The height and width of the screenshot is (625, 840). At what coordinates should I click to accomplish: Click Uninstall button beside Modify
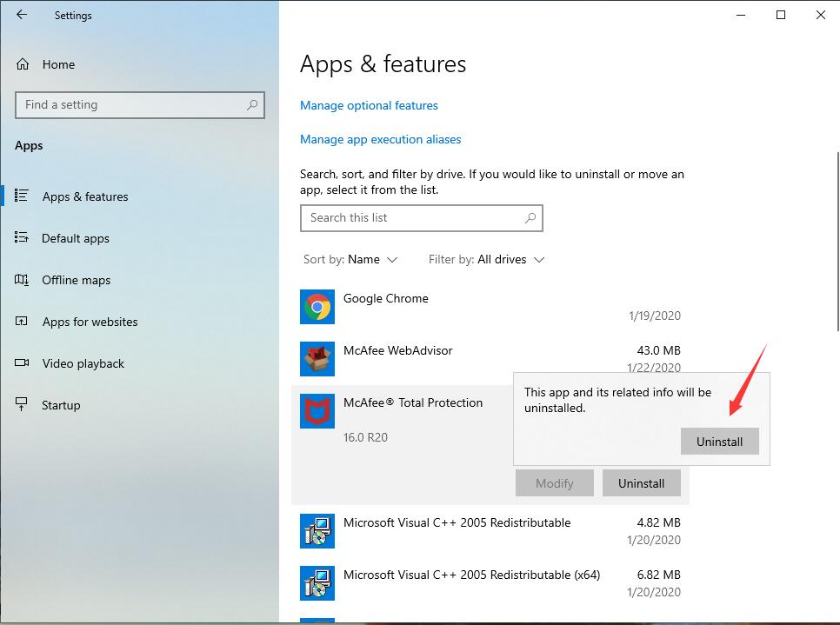click(641, 483)
